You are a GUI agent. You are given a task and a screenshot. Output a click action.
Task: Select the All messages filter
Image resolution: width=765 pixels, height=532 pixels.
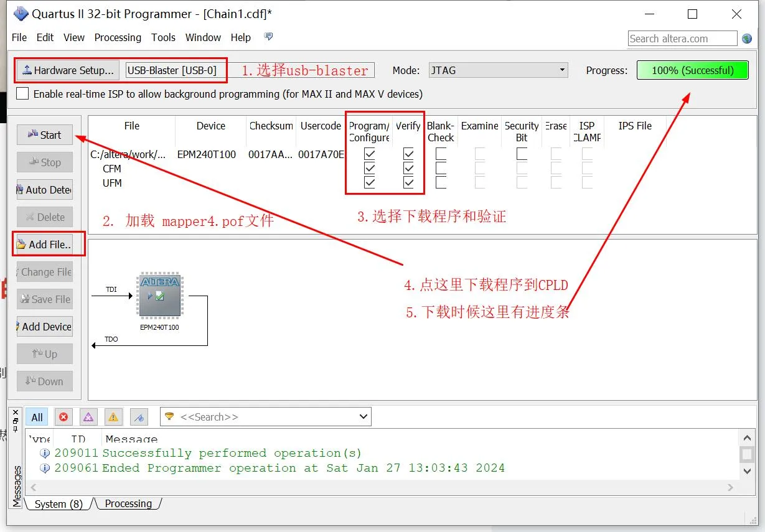pos(37,417)
